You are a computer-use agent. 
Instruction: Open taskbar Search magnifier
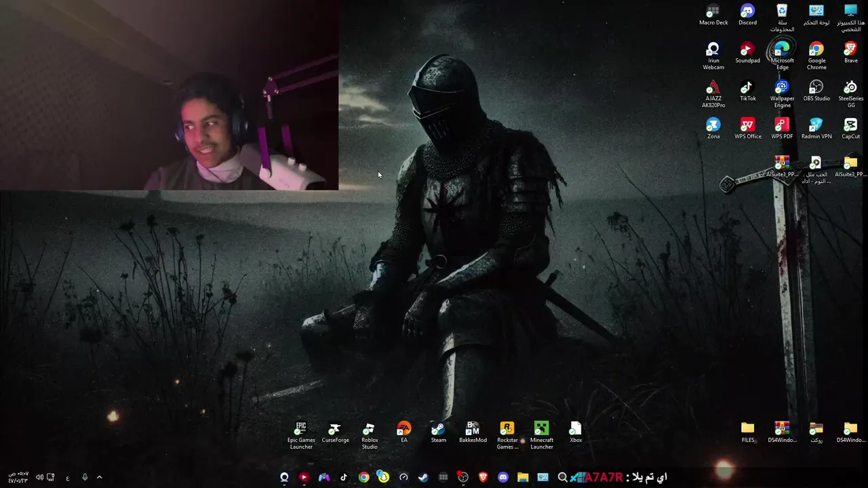pyautogui.click(x=562, y=477)
